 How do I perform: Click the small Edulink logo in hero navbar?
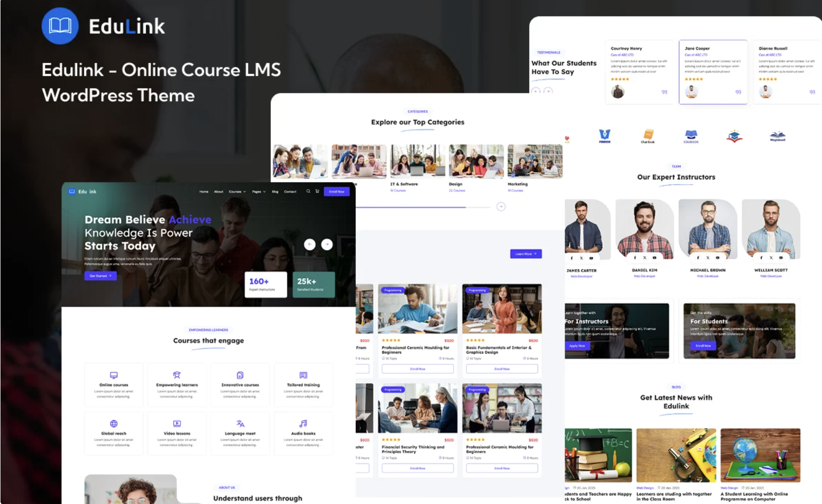82,192
